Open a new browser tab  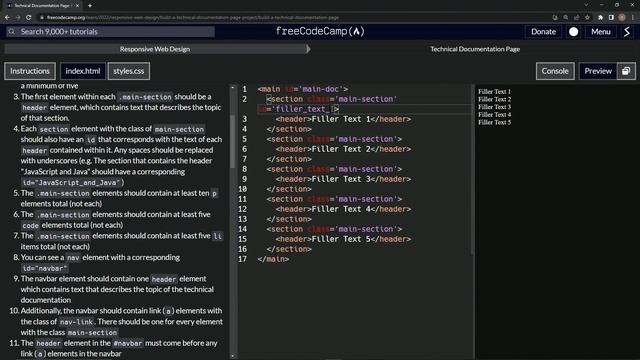point(90,6)
